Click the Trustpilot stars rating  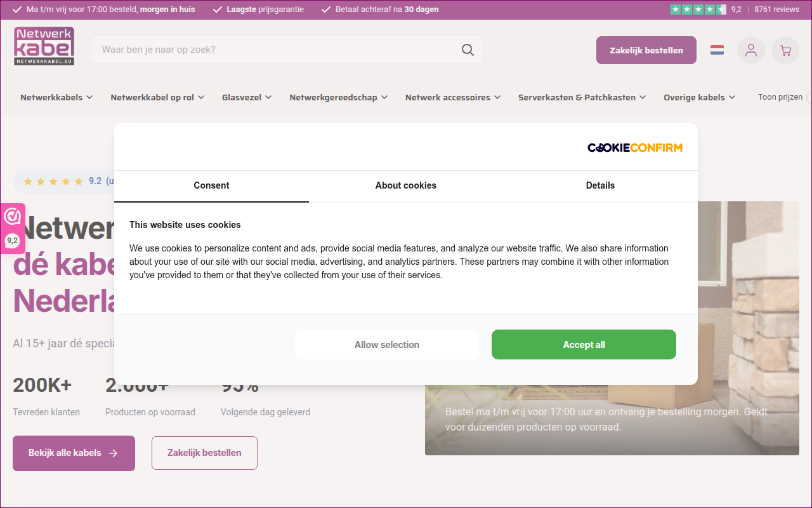click(698, 10)
